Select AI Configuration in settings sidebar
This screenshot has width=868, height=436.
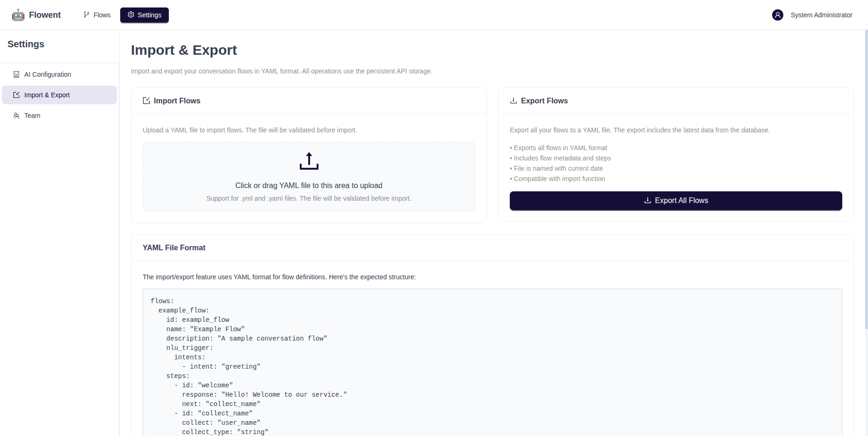(48, 74)
